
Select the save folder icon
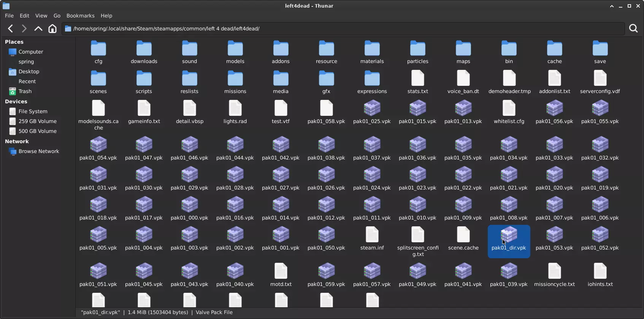(600, 49)
